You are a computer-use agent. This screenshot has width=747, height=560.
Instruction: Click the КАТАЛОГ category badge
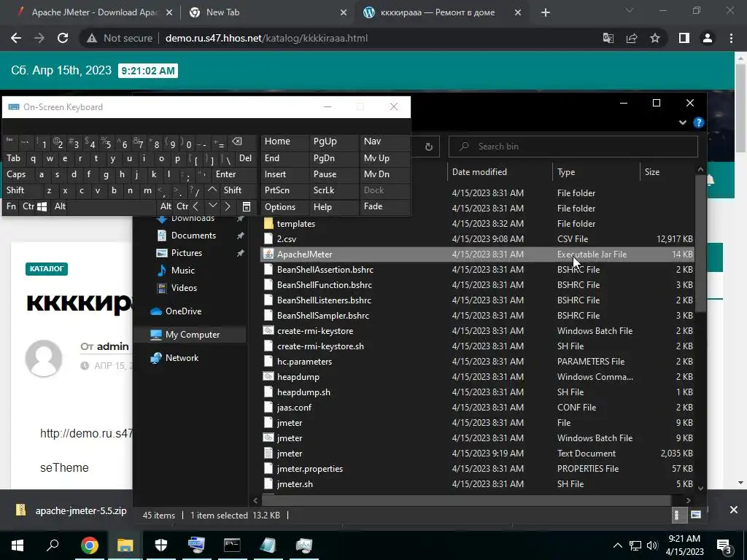[x=47, y=269]
